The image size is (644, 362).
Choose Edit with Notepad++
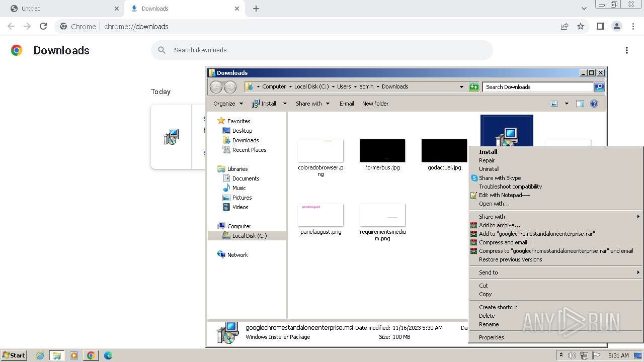coord(556,195)
